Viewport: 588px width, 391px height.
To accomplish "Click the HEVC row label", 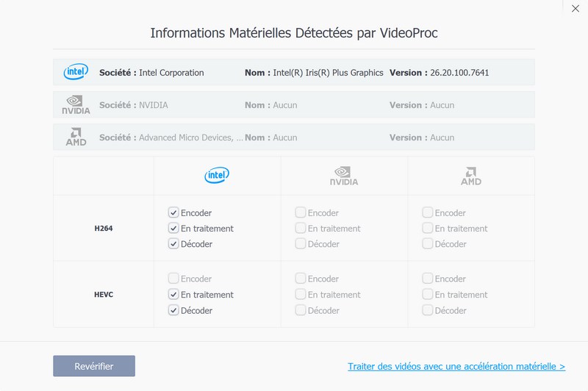I will (x=104, y=295).
